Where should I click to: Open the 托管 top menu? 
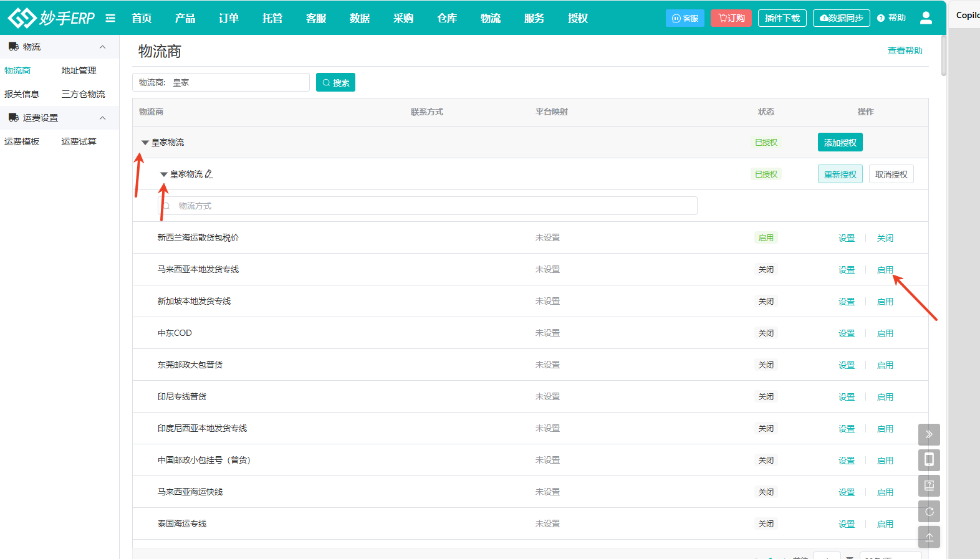tap(272, 18)
